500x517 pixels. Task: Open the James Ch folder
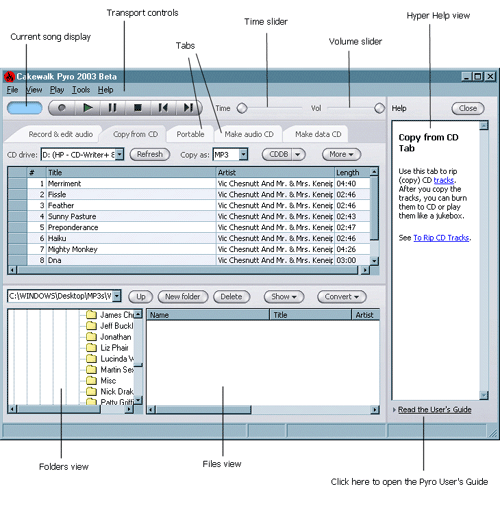(x=110, y=315)
